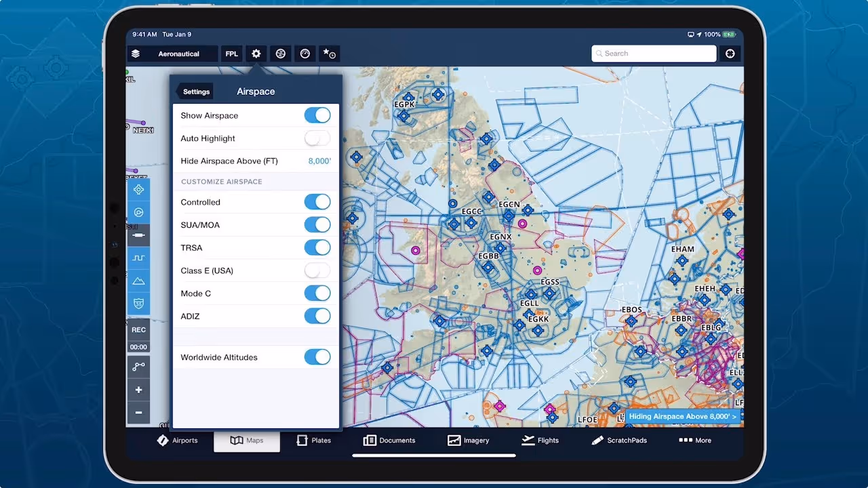Enable the Auto Highlight switch

(317, 138)
